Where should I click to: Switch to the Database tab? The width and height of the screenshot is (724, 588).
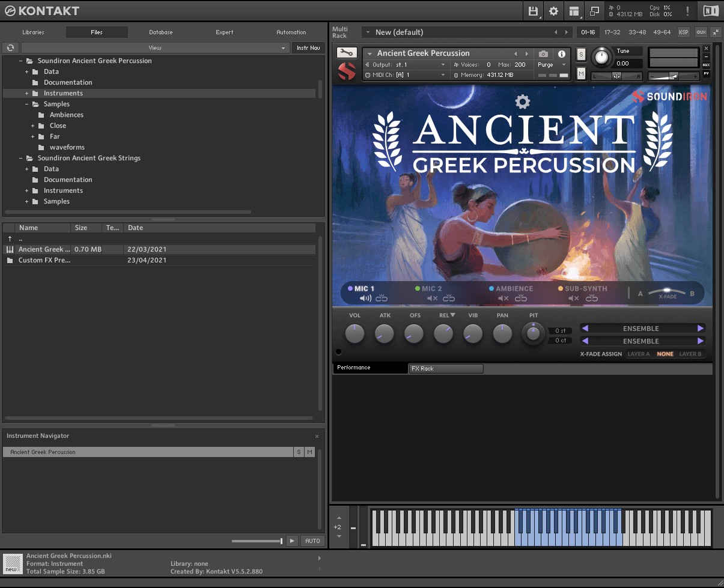click(161, 32)
